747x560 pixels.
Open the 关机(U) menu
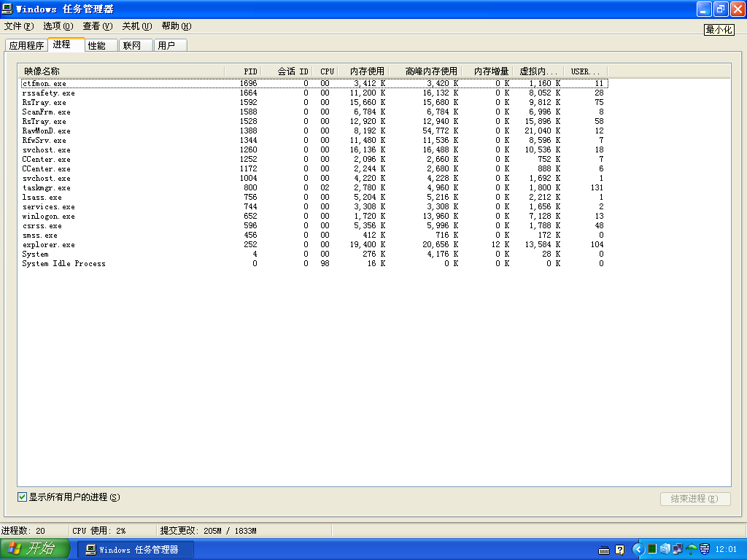tap(136, 26)
